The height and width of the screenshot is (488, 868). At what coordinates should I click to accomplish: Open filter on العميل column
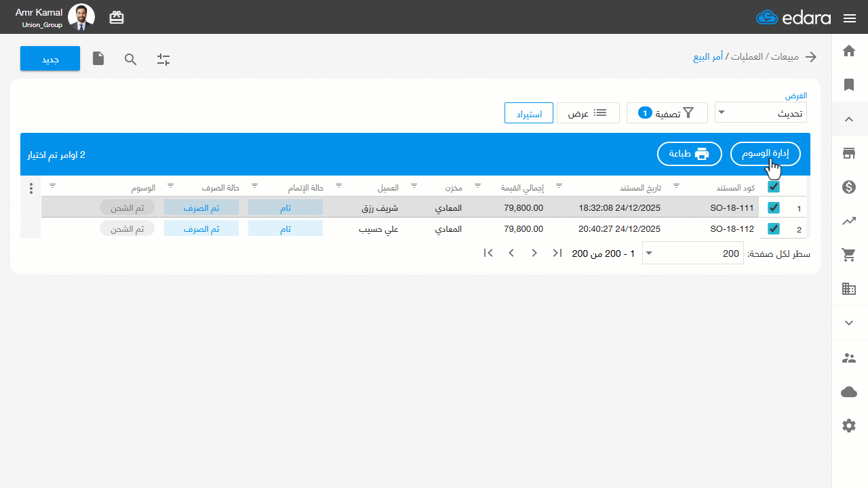coord(339,185)
